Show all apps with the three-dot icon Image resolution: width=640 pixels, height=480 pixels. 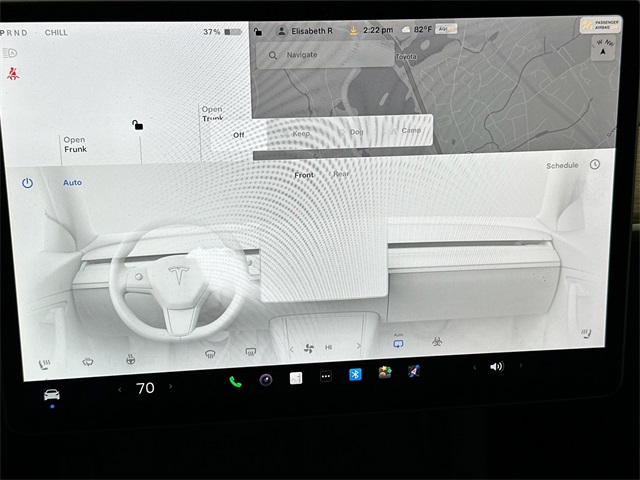tap(326, 376)
